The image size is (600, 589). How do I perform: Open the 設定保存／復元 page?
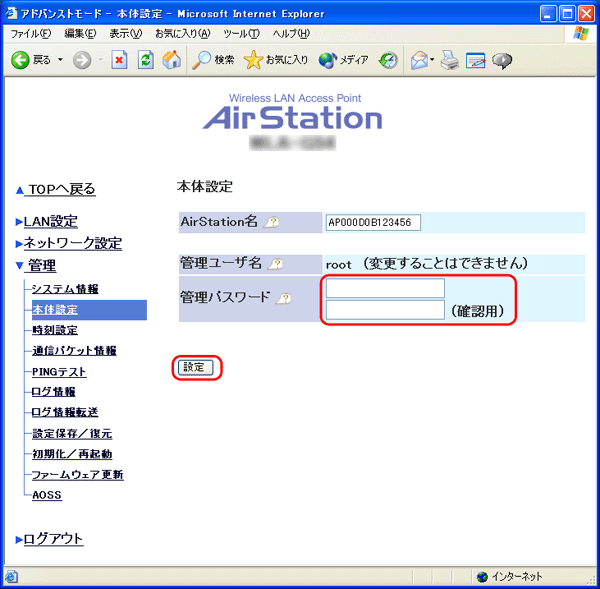pyautogui.click(x=72, y=434)
